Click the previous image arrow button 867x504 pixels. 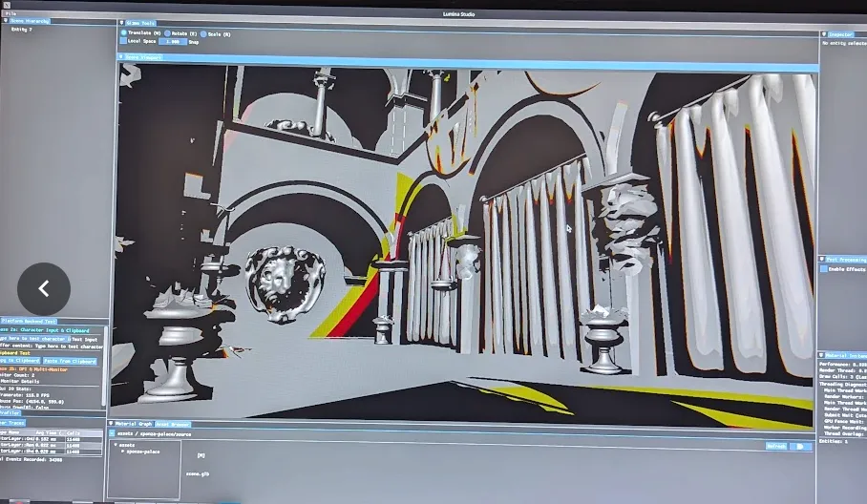(44, 288)
